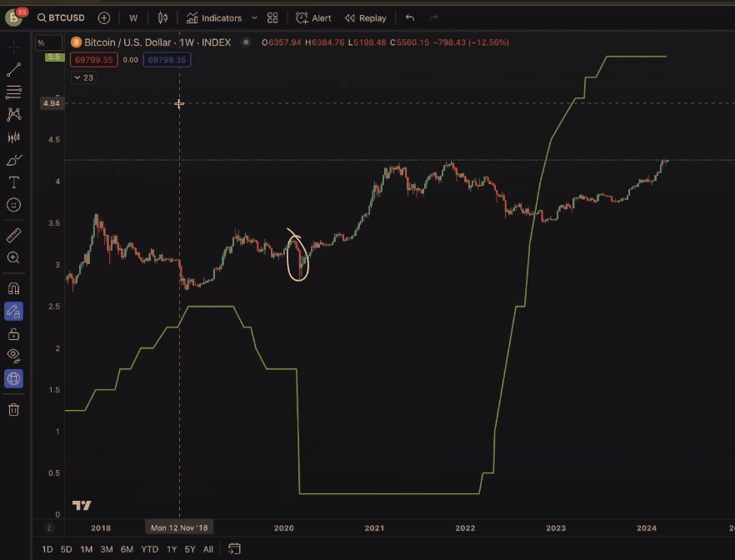735x560 pixels.
Task: Select the YTD time range
Action: [149, 549]
